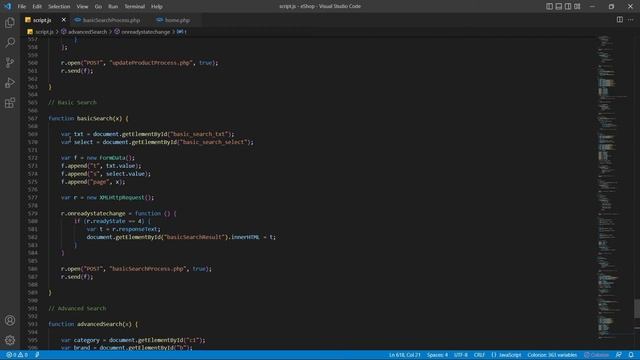Toggle the secondary side bar layout icon

pyautogui.click(x=568, y=6)
